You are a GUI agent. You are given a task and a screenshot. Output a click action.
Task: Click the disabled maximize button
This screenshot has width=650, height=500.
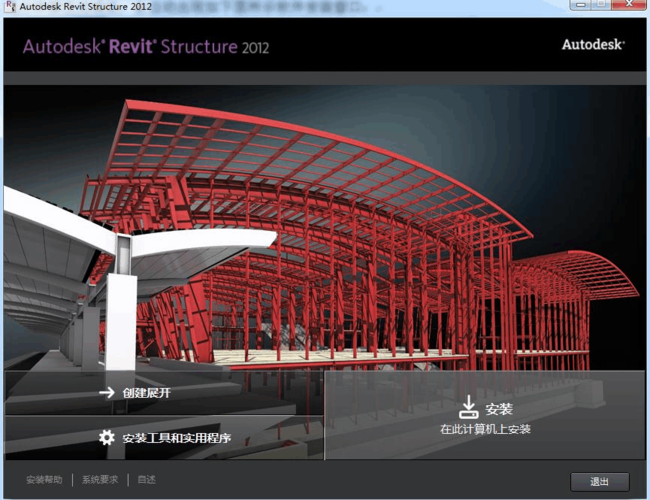[601, 5]
